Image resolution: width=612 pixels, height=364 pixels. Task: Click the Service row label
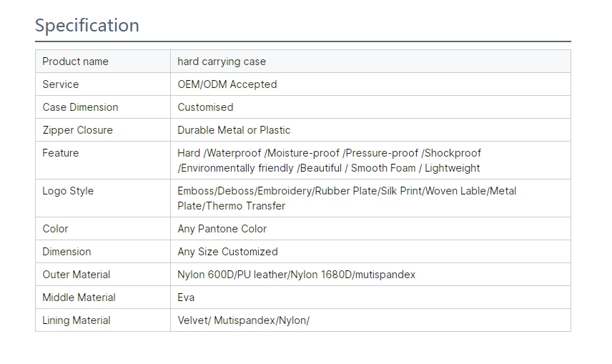click(61, 84)
